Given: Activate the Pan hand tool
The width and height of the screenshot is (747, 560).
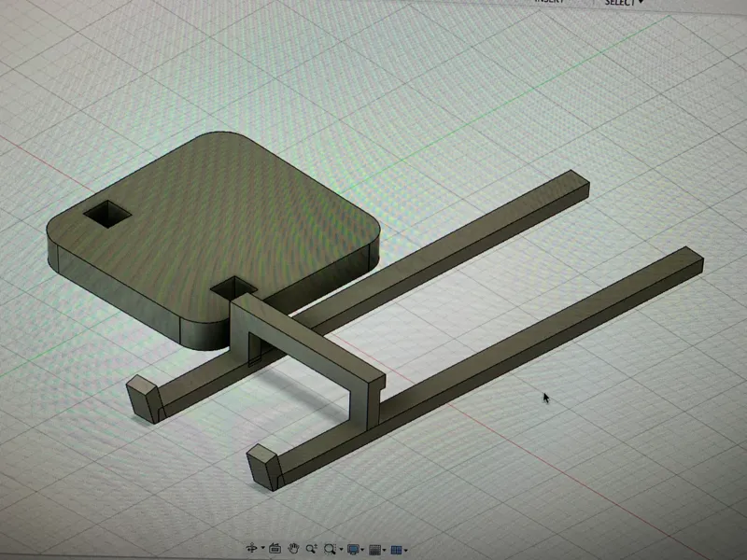Looking at the screenshot, I should pos(293,549).
